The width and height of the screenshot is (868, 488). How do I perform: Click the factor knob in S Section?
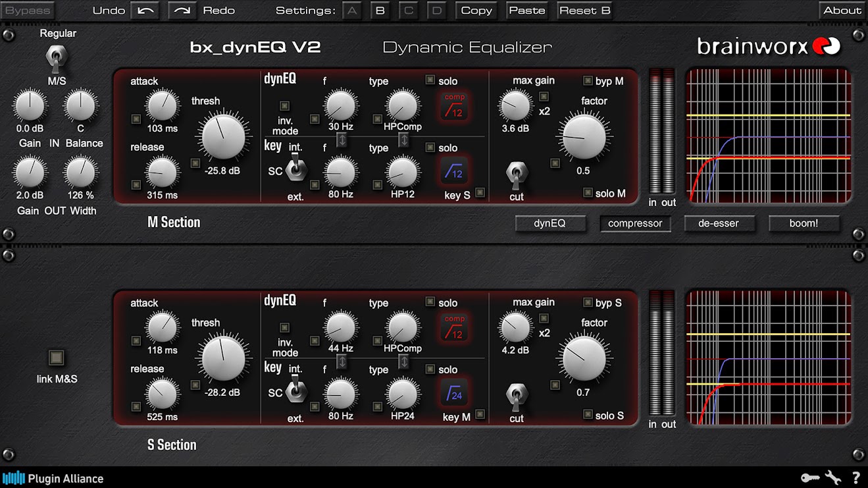pyautogui.click(x=584, y=358)
